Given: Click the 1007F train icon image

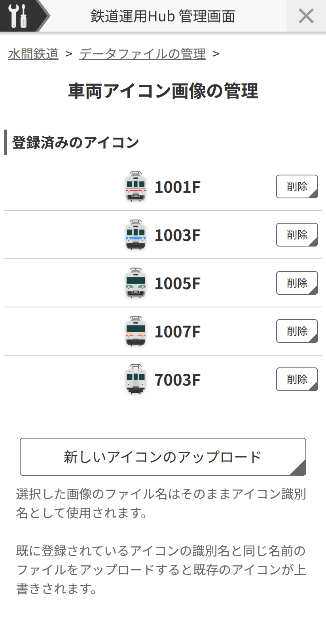Looking at the screenshot, I should pos(136,331).
